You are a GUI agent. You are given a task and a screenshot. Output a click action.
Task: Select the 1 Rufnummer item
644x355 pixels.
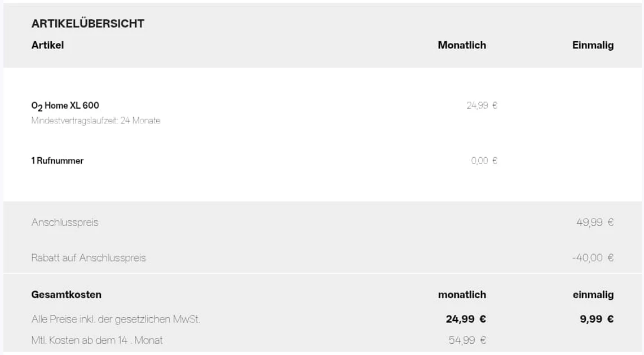[58, 161]
